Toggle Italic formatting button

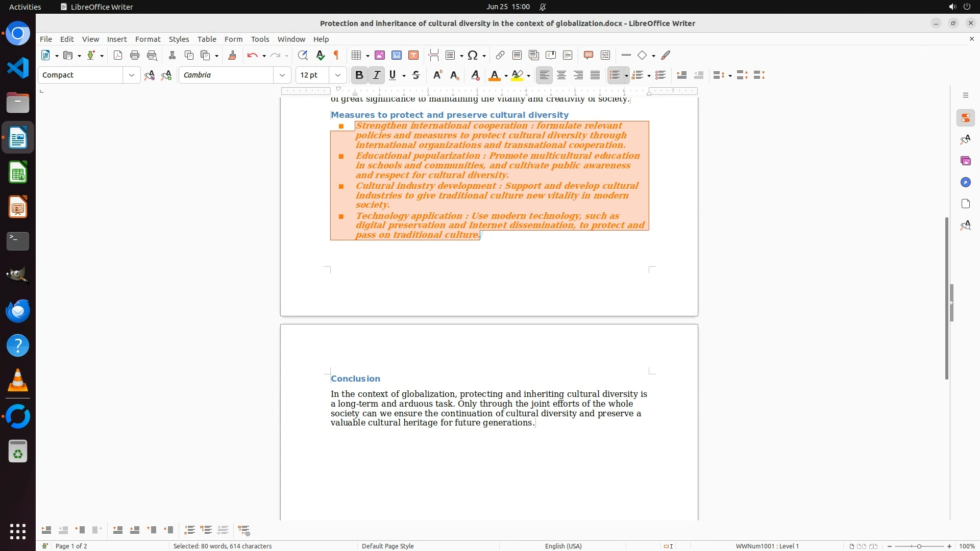[x=377, y=76]
